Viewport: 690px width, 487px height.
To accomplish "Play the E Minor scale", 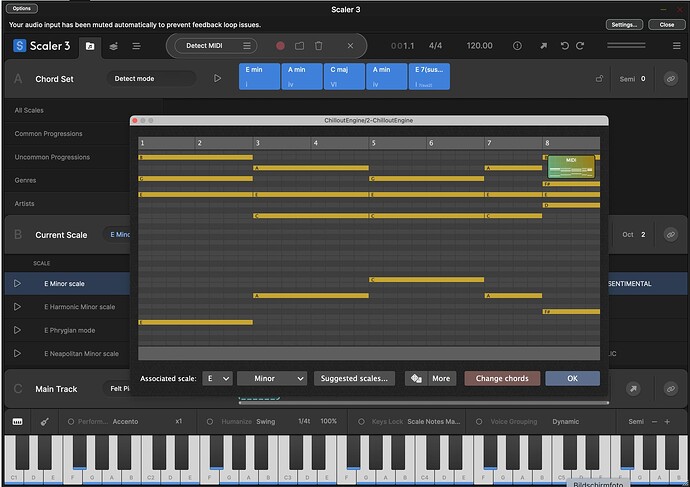I will point(17,284).
